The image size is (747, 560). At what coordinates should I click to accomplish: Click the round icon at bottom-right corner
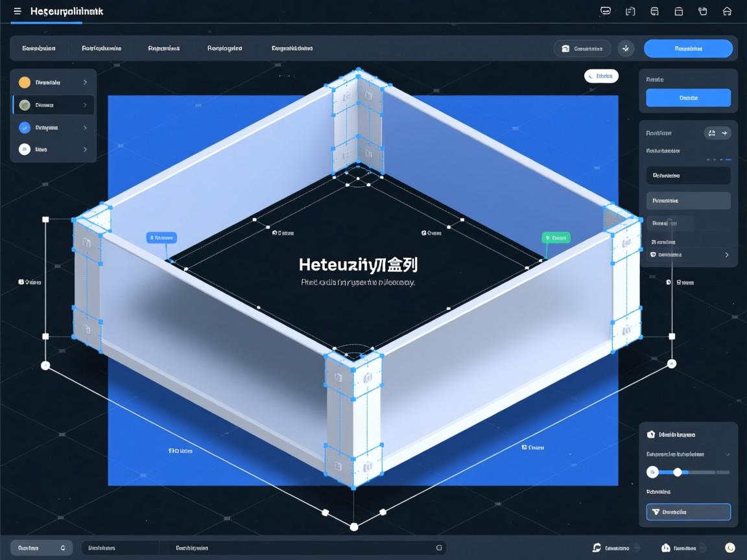[x=729, y=548]
